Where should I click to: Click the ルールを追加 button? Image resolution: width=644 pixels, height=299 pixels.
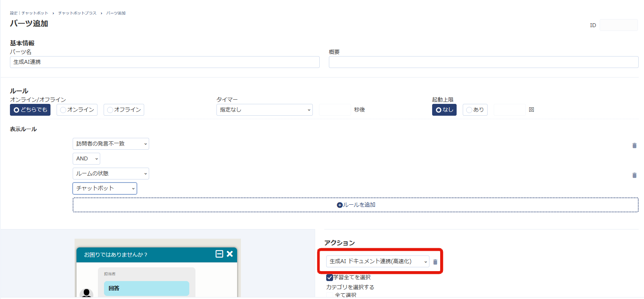355,205
